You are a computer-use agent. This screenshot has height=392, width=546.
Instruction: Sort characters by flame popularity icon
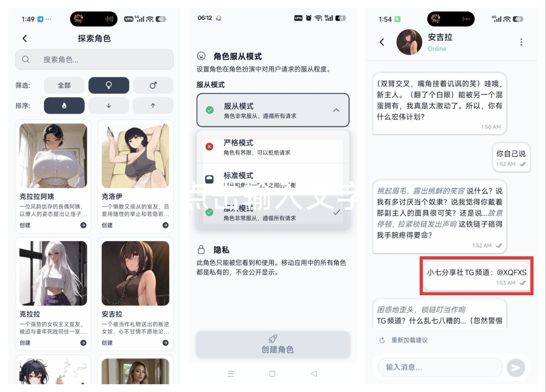click(x=64, y=106)
